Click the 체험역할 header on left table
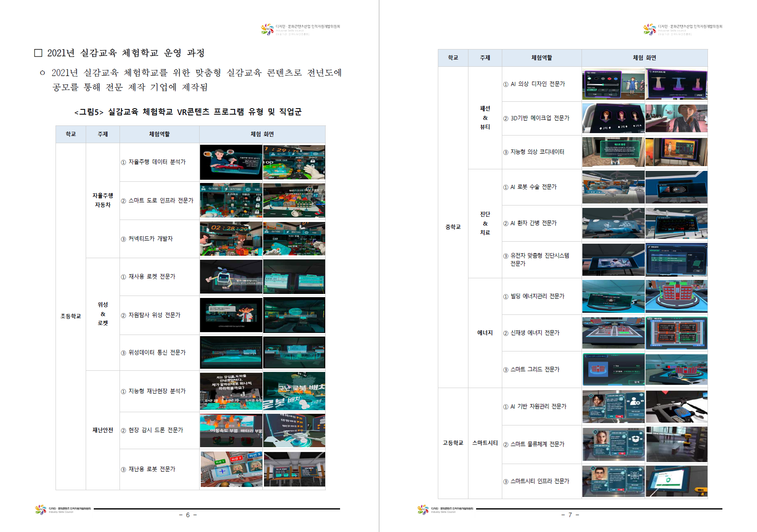 159,134
